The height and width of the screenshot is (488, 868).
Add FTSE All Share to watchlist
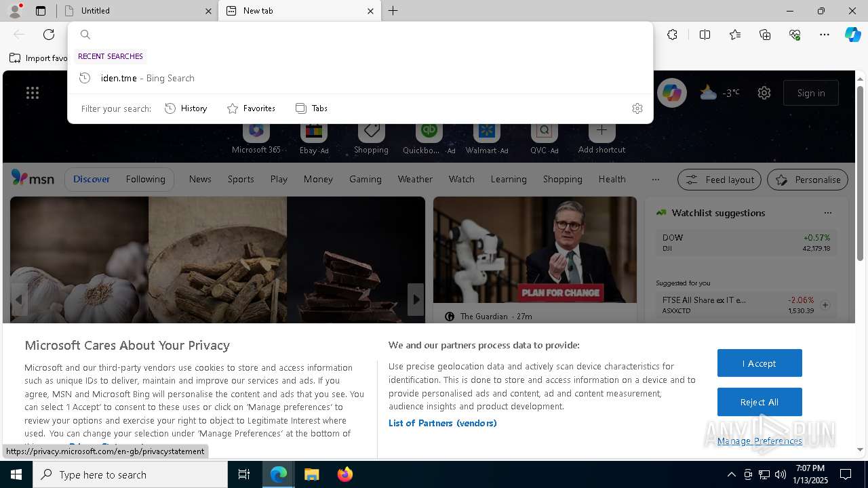[x=825, y=305]
